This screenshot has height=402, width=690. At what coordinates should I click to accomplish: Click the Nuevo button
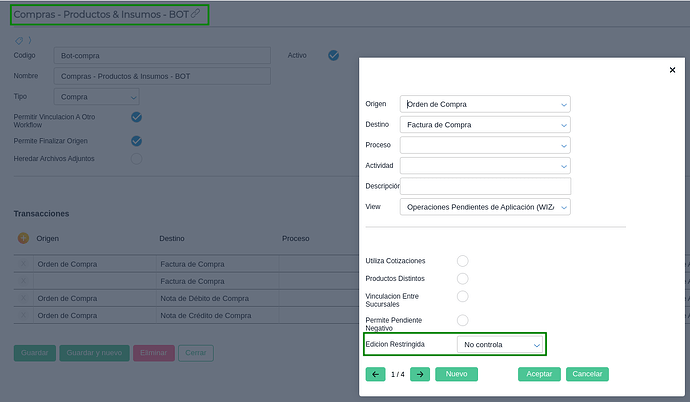(x=456, y=374)
